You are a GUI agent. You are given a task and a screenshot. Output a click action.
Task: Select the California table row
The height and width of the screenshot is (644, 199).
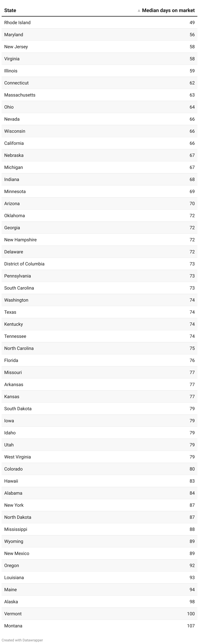tap(99, 143)
